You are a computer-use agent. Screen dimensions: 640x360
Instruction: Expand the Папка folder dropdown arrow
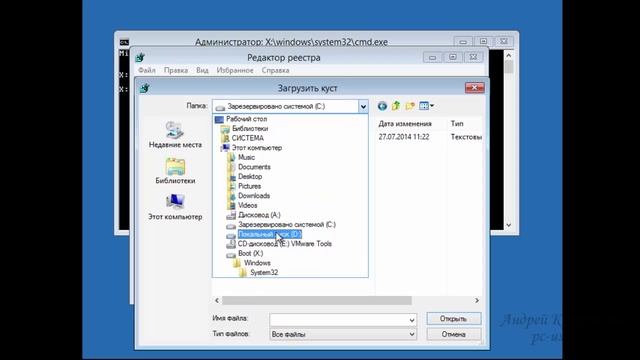pyautogui.click(x=363, y=107)
